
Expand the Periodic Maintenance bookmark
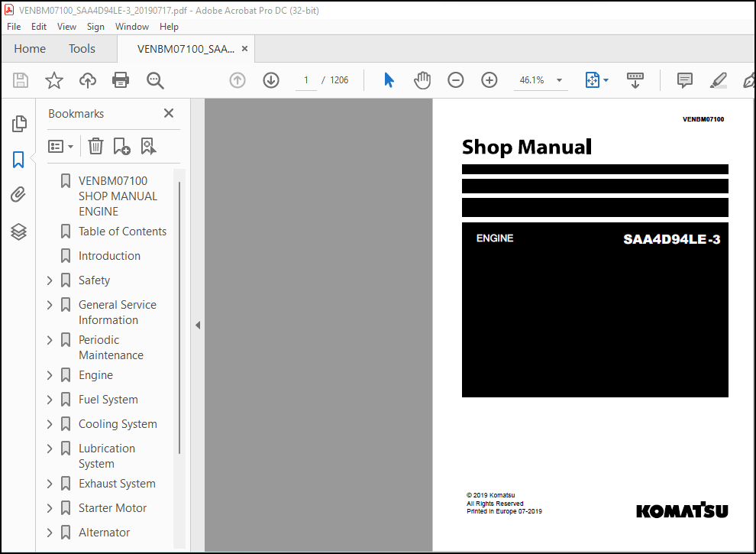pos(50,340)
